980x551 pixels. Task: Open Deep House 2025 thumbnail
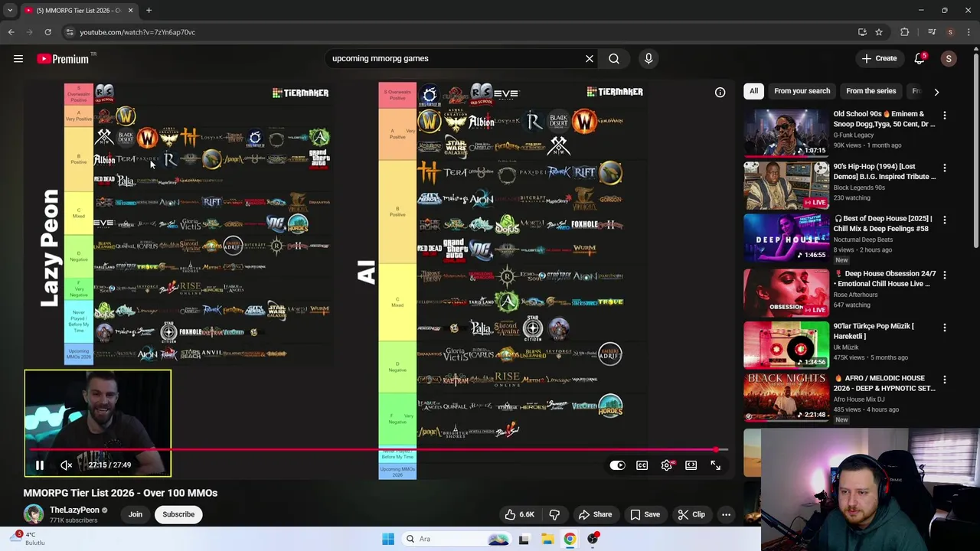786,237
